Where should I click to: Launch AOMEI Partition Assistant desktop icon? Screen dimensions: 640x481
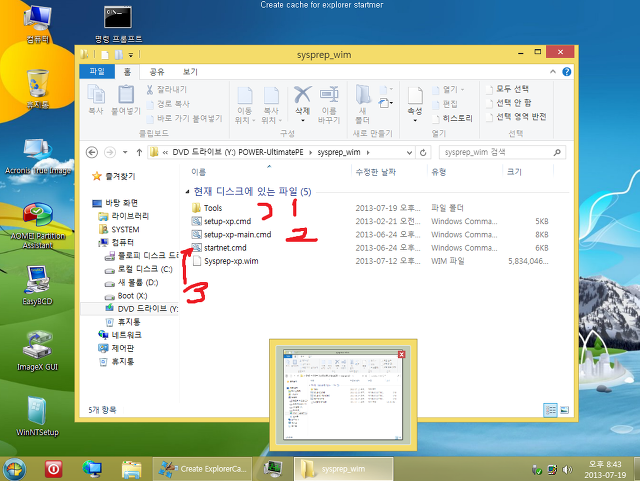click(38, 225)
